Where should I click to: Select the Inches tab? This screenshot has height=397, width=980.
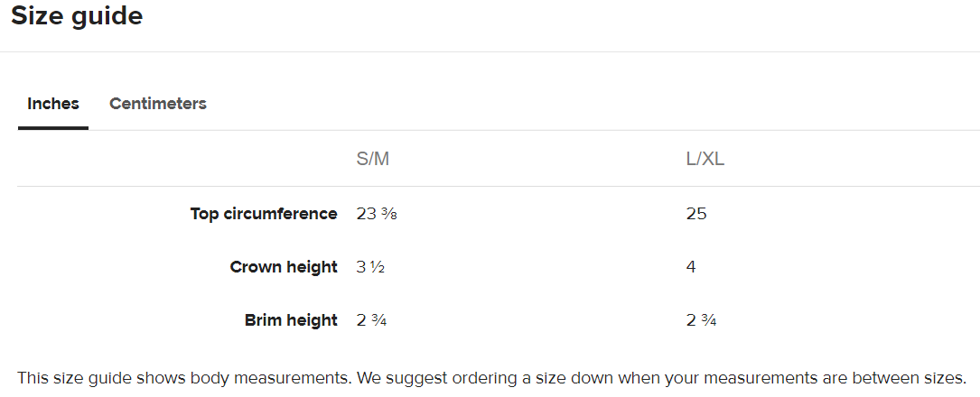tap(53, 104)
